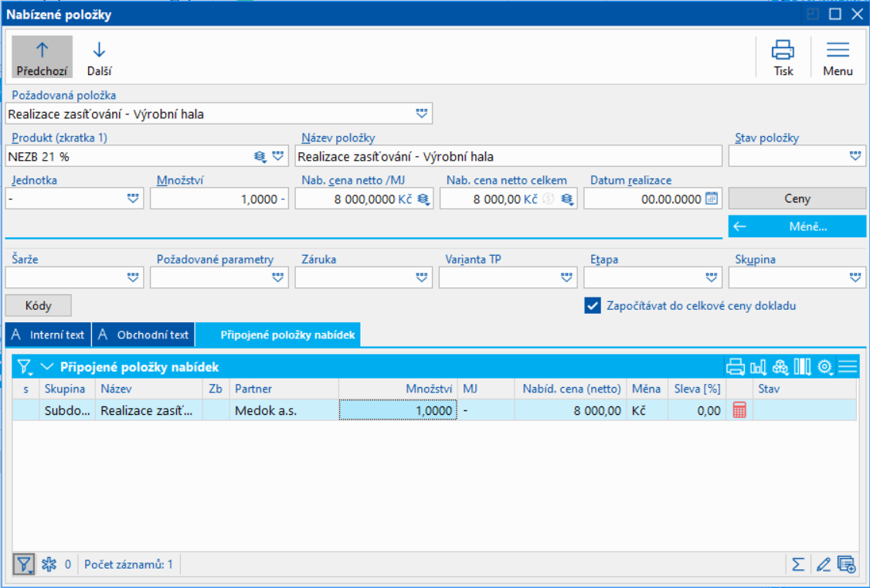Screen dimensions: 870x588
Task: Open grid menu lines icon in header
Action: (848, 367)
